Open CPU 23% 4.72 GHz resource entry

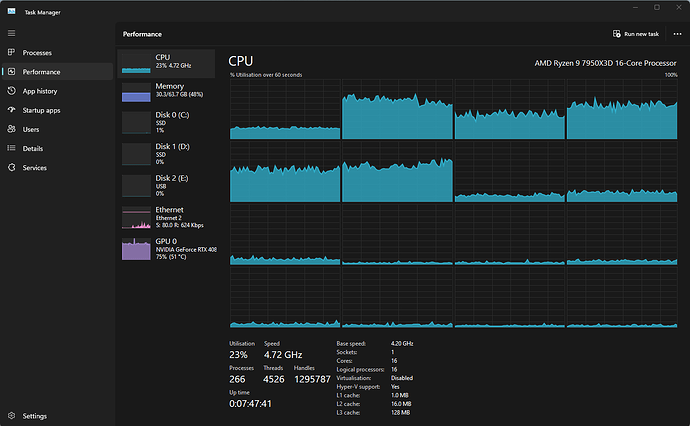pos(166,63)
